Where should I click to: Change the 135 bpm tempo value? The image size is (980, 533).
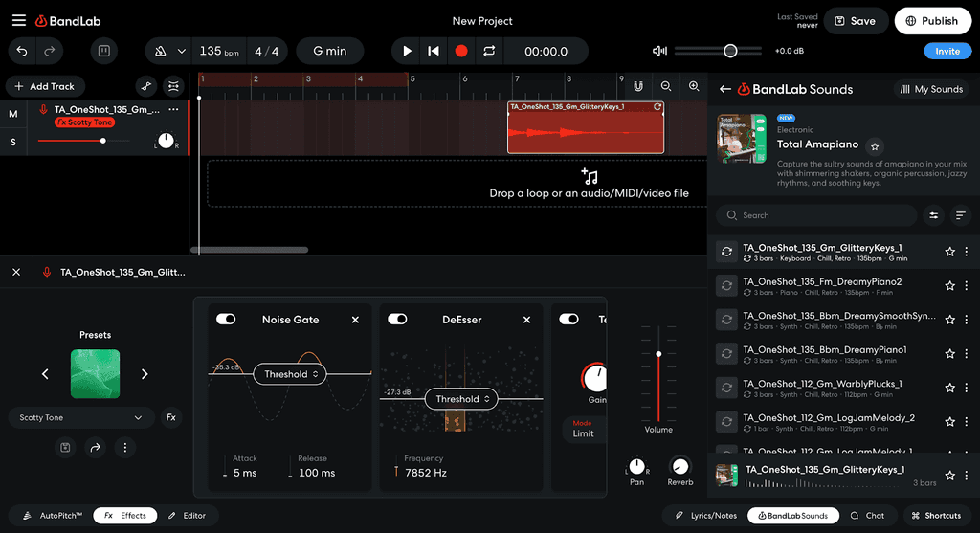point(219,52)
